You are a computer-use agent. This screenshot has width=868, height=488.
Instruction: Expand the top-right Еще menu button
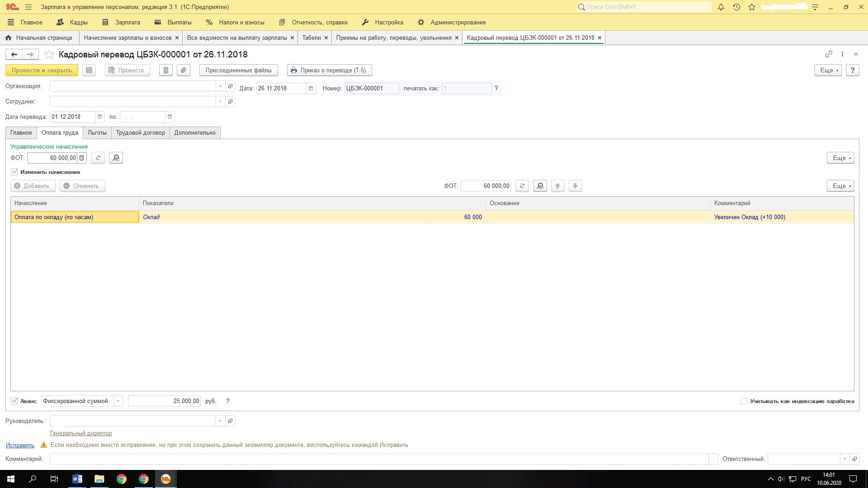coord(827,70)
